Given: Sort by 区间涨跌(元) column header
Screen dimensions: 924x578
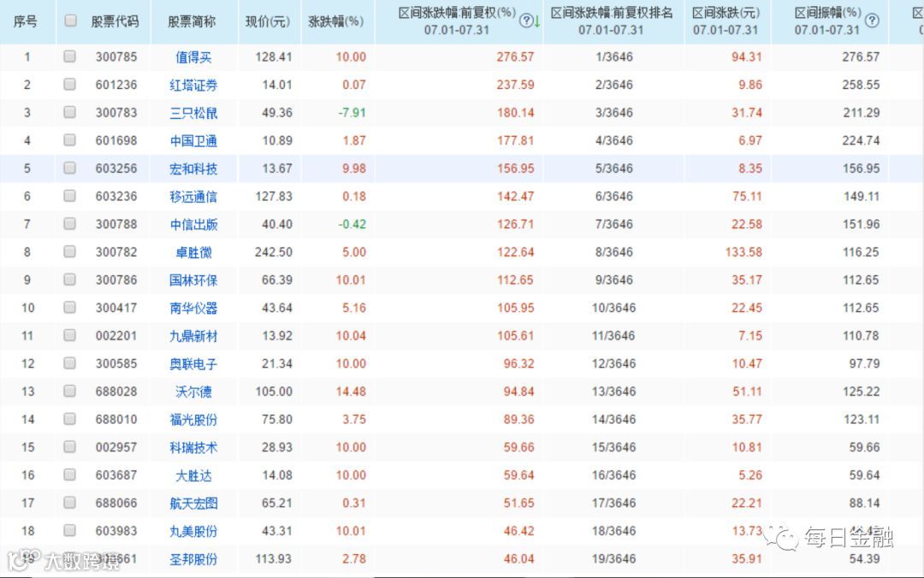Looking at the screenshot, I should coord(726,21).
